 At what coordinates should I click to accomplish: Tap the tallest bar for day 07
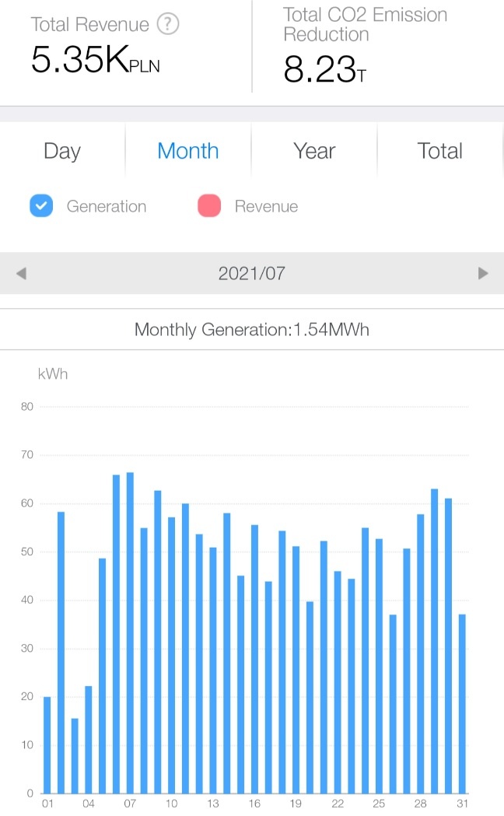pyautogui.click(x=130, y=633)
